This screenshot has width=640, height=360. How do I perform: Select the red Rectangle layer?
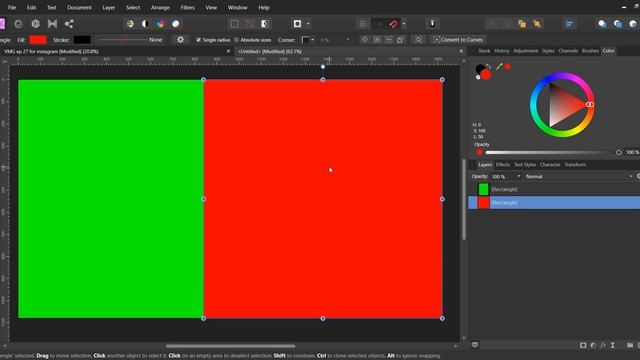coord(554,202)
